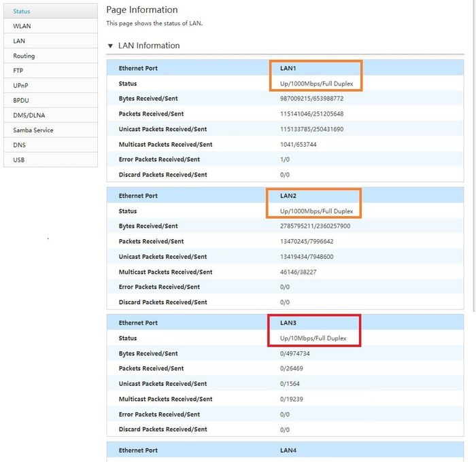Image resolution: width=476 pixels, height=462 pixels.
Task: Click LAN1 status Up/1000Mbps/Full Duplex
Action: [x=316, y=84]
